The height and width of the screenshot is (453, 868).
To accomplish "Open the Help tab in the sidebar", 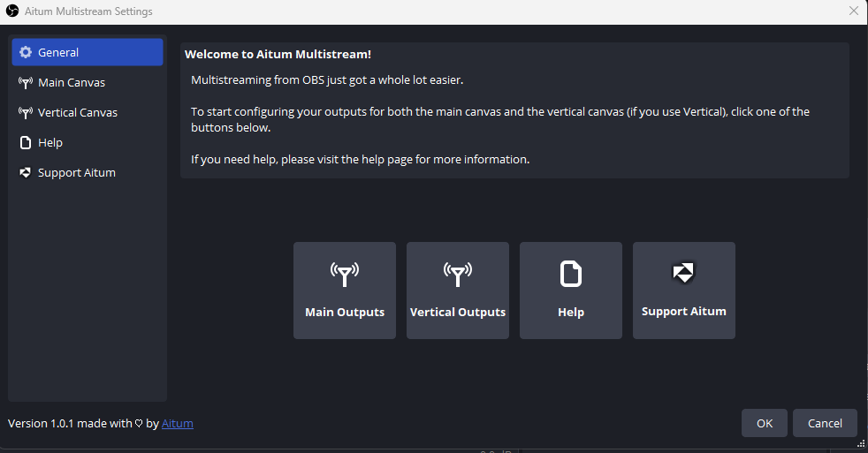I will tap(88, 143).
